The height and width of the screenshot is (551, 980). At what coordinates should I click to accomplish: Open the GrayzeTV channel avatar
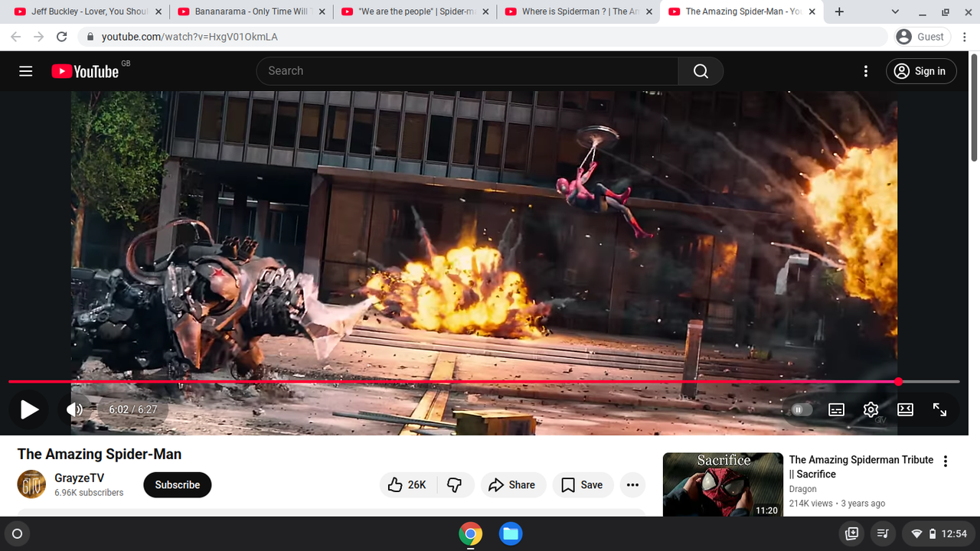coord(31,484)
